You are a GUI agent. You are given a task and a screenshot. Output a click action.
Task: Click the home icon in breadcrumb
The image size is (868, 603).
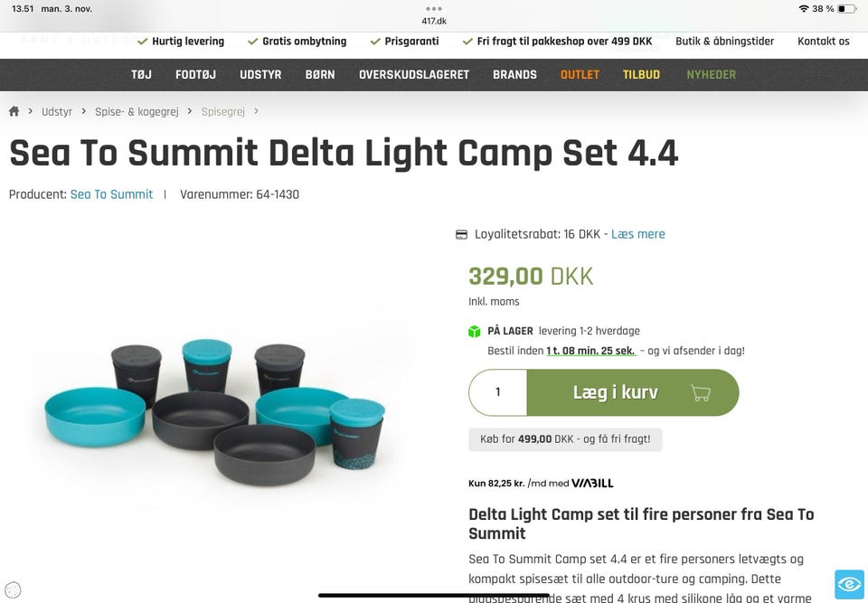[x=14, y=111]
